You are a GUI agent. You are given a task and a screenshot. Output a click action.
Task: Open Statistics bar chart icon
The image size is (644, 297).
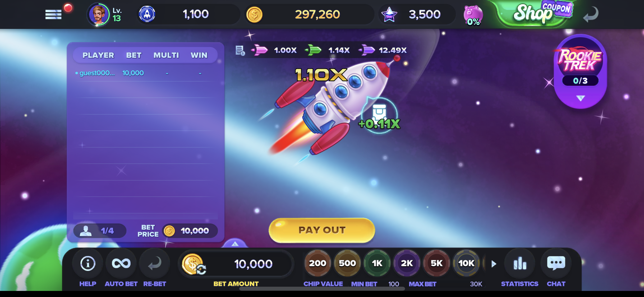click(x=520, y=263)
